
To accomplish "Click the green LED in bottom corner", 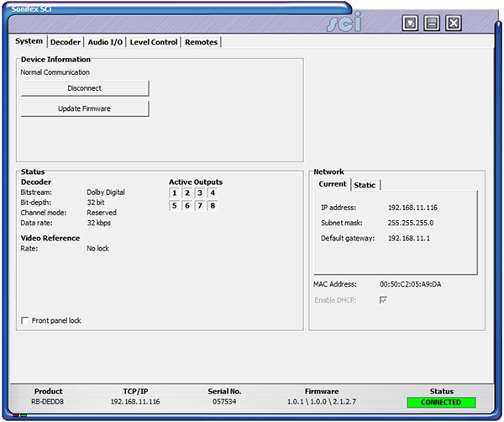I will pyautogui.click(x=24, y=415).
